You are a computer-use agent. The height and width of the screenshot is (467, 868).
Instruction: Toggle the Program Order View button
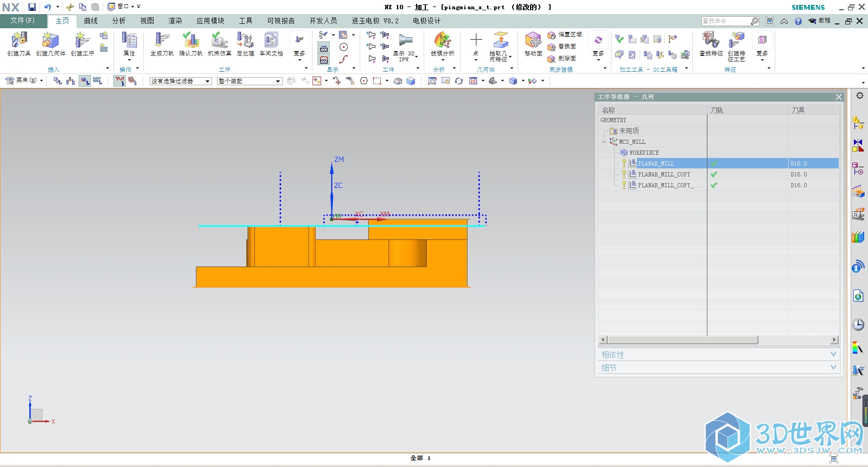point(58,81)
